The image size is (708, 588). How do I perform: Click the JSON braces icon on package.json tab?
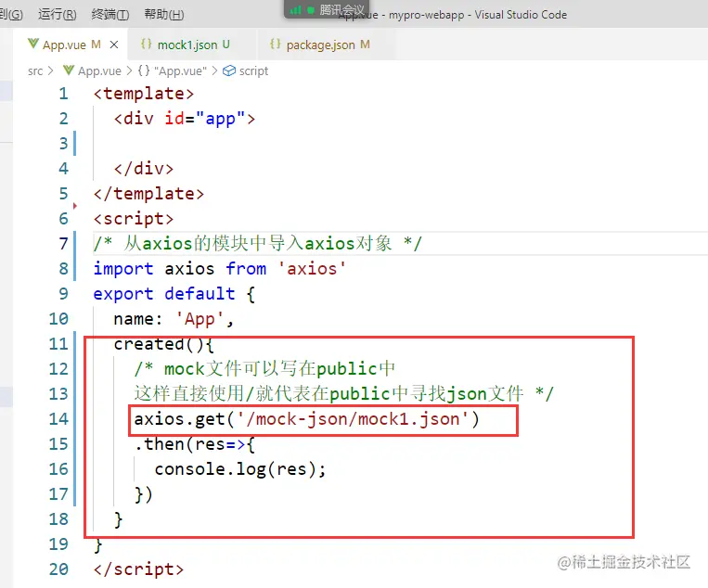tap(275, 44)
